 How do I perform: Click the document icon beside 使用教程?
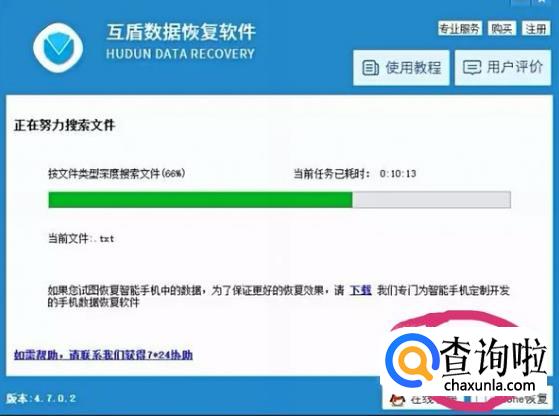click(x=370, y=68)
